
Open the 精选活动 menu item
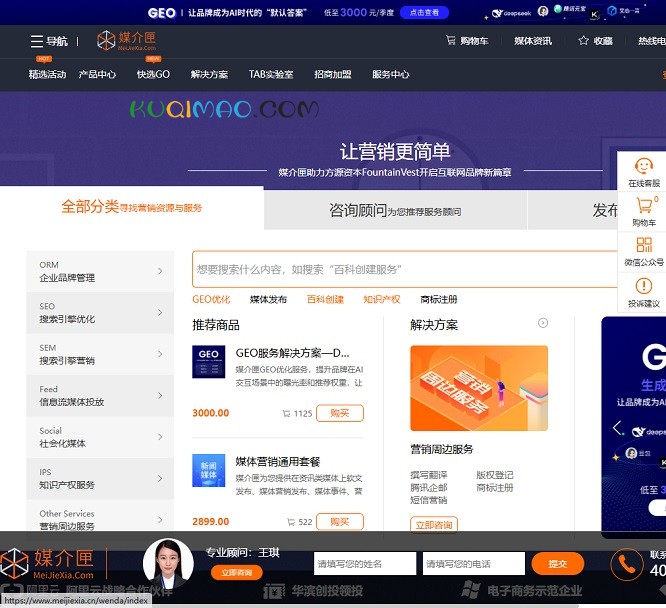point(47,74)
